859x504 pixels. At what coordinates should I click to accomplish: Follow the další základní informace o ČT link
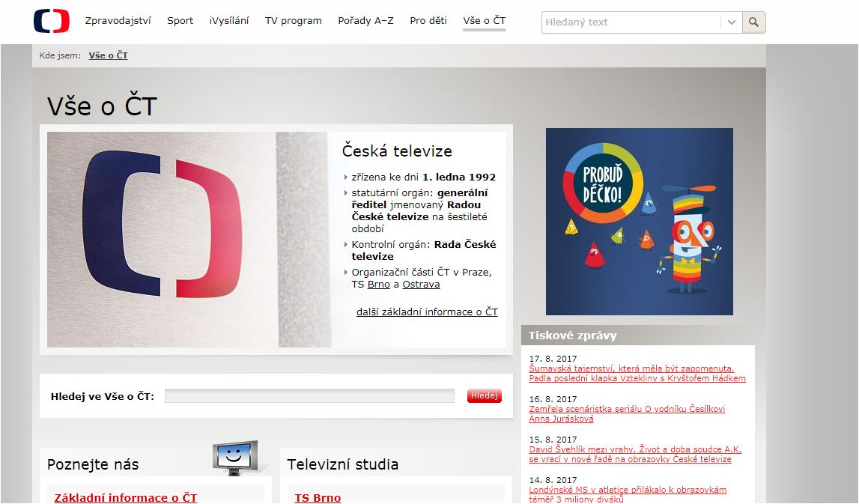[x=428, y=312]
